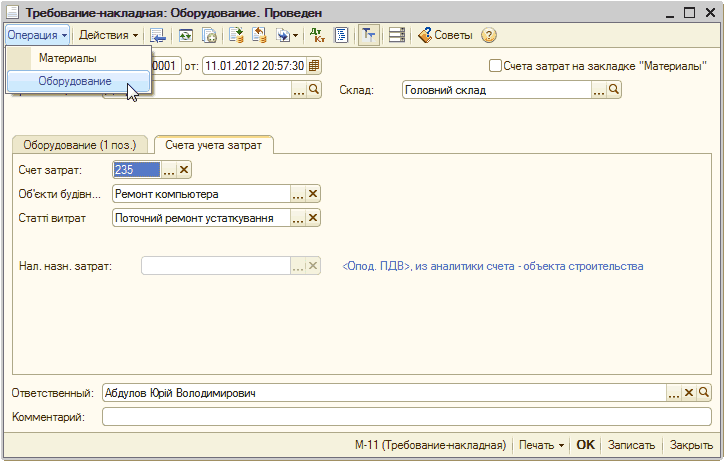
Task: Open the create-based-on dropdown icon
Action: [x=287, y=35]
